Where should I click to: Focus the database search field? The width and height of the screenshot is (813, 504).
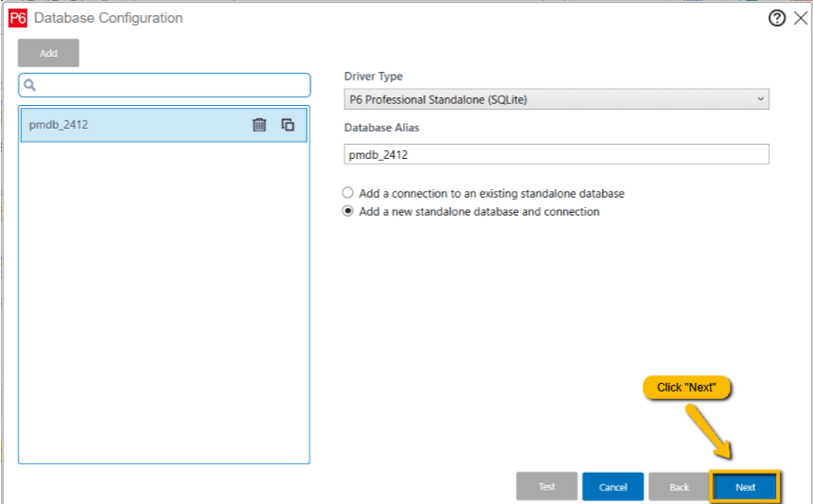(170, 85)
